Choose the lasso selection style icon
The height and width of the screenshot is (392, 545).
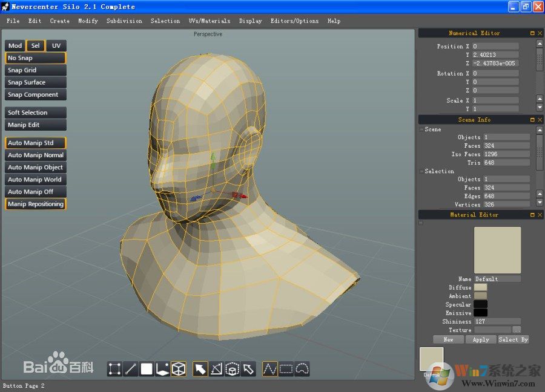[302, 368]
